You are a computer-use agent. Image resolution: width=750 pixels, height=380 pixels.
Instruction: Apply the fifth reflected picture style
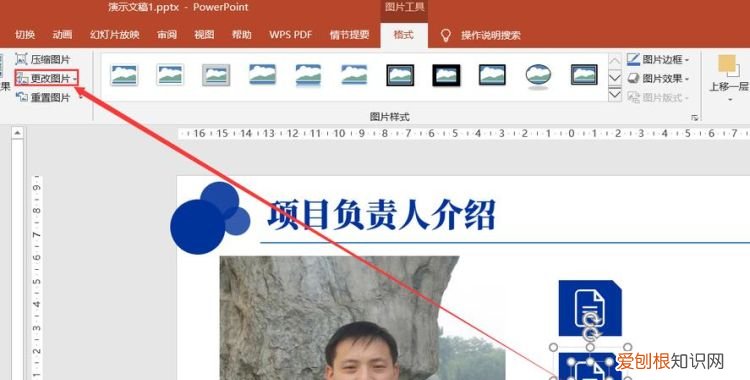pyautogui.click(x=309, y=75)
